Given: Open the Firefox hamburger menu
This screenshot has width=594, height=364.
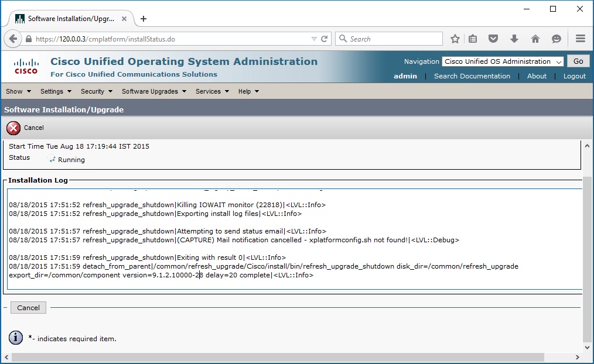Looking at the screenshot, I should point(581,39).
